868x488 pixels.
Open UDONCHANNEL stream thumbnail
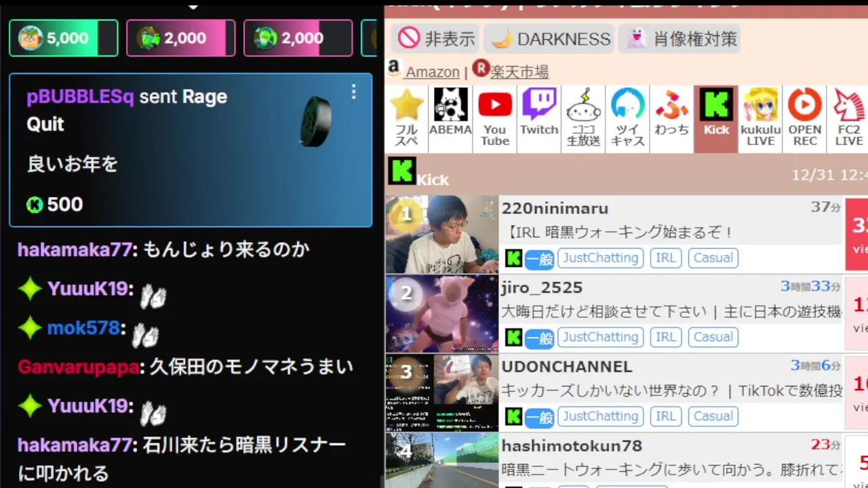[x=442, y=393]
